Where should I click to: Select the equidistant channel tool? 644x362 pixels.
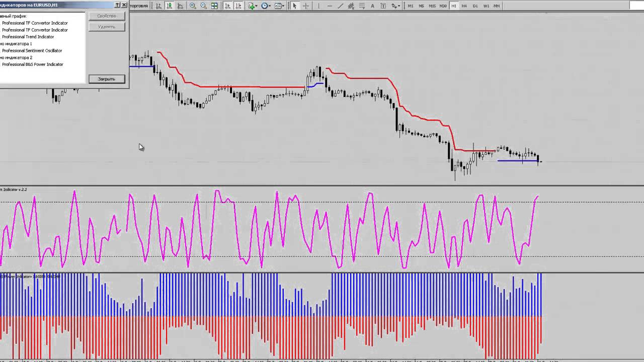351,6
